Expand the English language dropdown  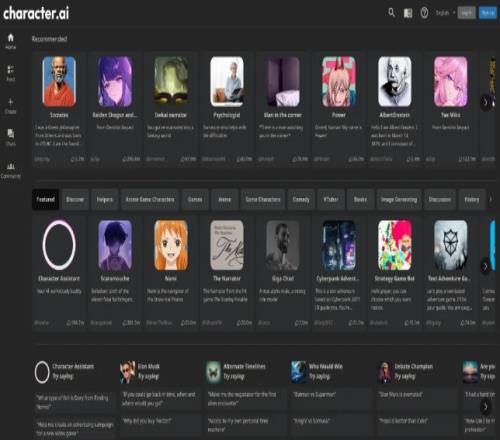[x=445, y=13]
